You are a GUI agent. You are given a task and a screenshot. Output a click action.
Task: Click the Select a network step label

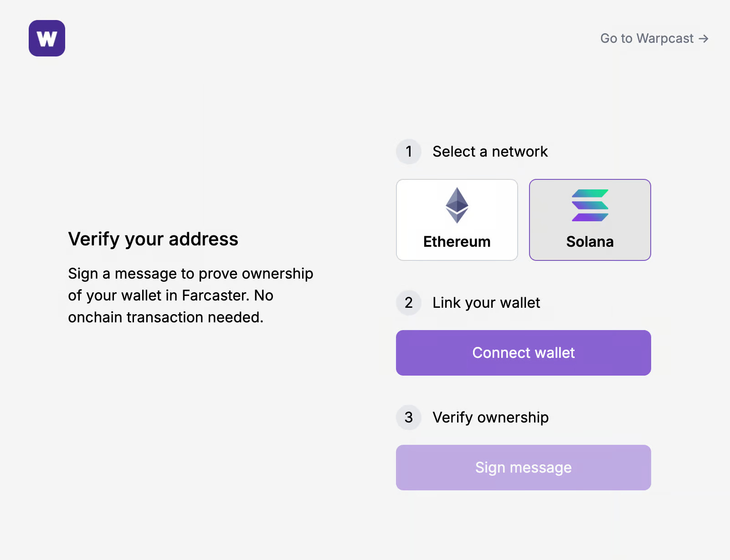click(490, 152)
